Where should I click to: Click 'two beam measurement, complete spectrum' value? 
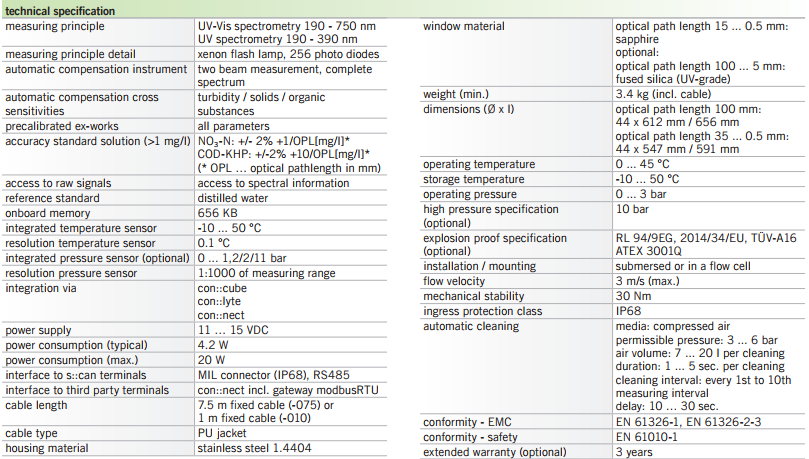coord(285,76)
